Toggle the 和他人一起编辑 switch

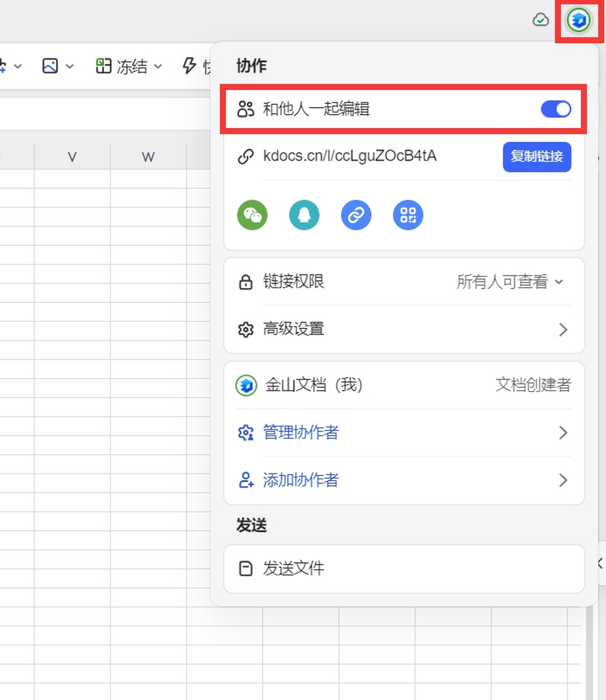coord(556,109)
